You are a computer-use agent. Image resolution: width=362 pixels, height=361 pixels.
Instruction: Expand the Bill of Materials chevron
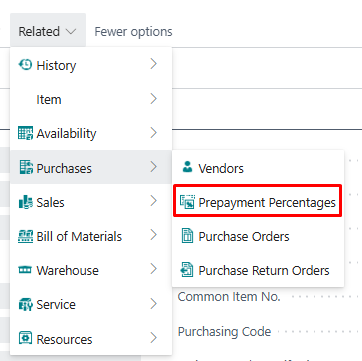pyautogui.click(x=153, y=235)
